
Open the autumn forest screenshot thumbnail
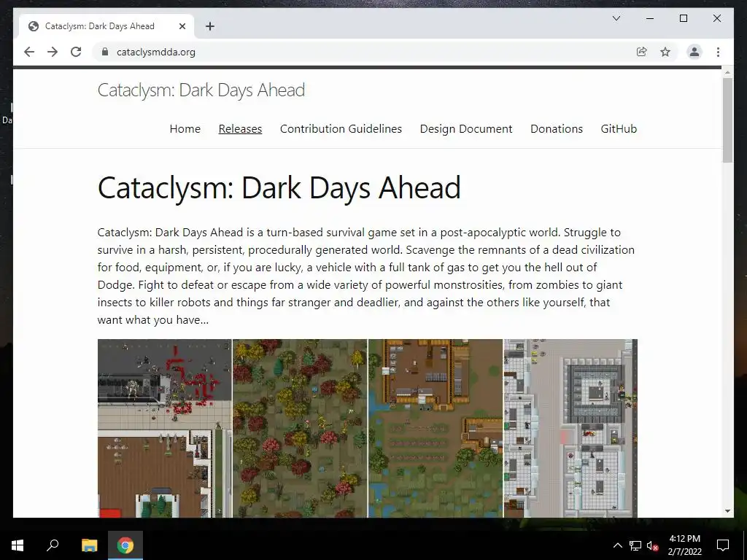300,428
